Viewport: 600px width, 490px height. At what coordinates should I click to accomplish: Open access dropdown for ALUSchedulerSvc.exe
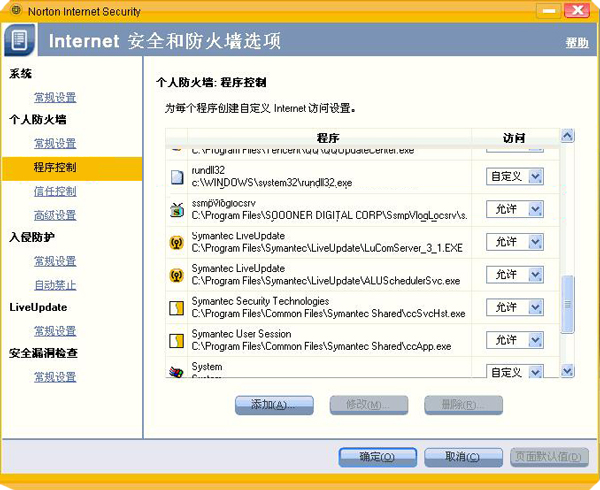pyautogui.click(x=515, y=275)
